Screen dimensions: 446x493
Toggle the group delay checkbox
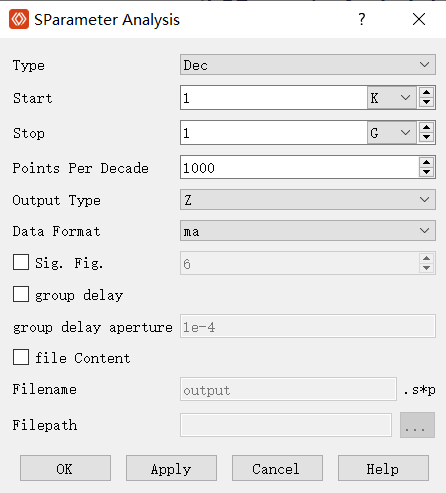[21, 294]
